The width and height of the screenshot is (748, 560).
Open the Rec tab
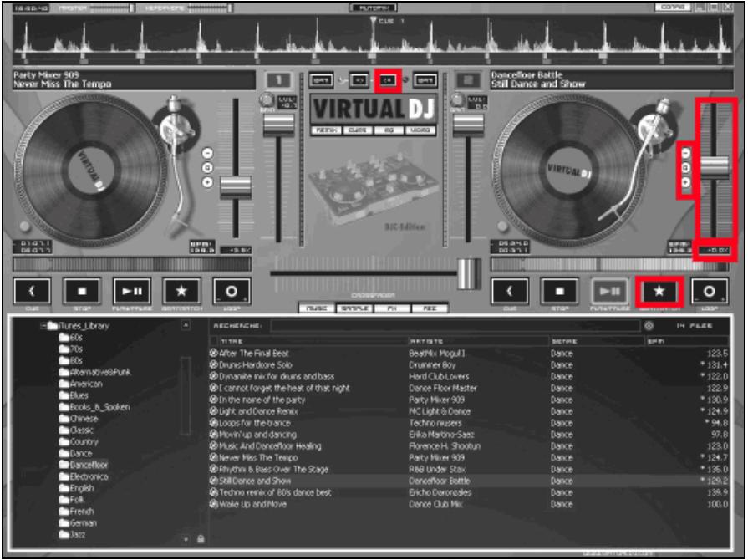point(430,308)
